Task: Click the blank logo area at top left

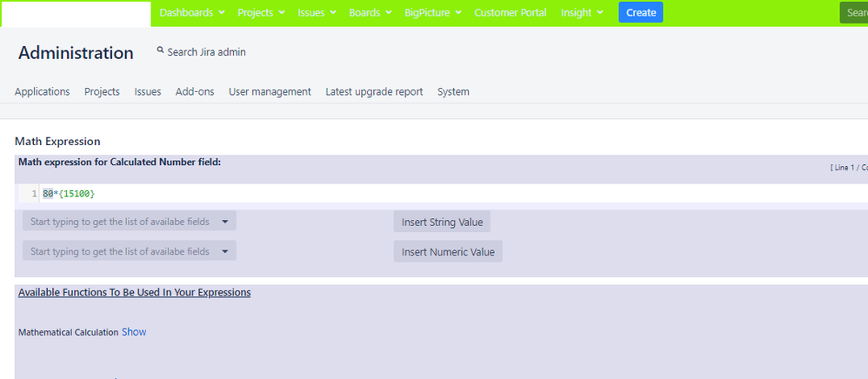Action: (x=76, y=13)
